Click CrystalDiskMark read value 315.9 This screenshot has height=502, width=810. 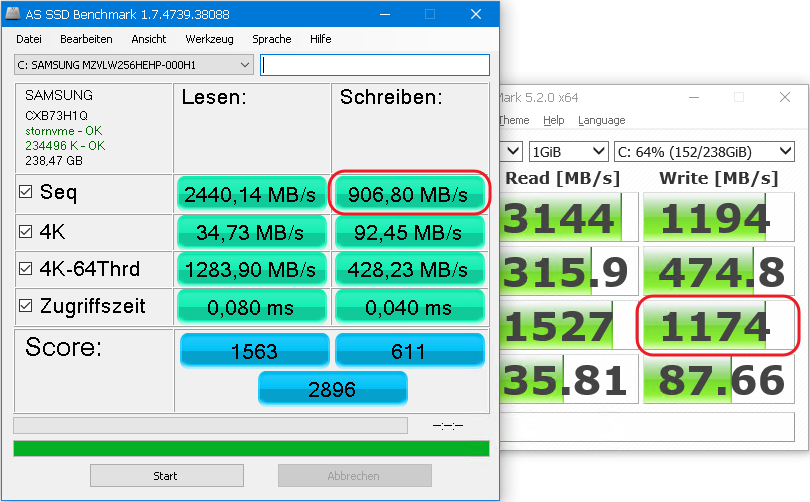569,272
